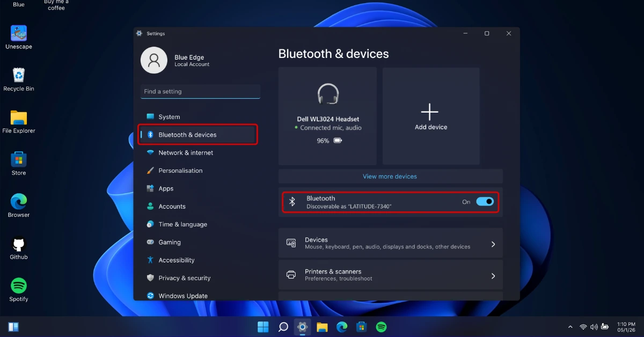644x337 pixels.
Task: Open File Explorer from the taskbar
Action: 322,327
